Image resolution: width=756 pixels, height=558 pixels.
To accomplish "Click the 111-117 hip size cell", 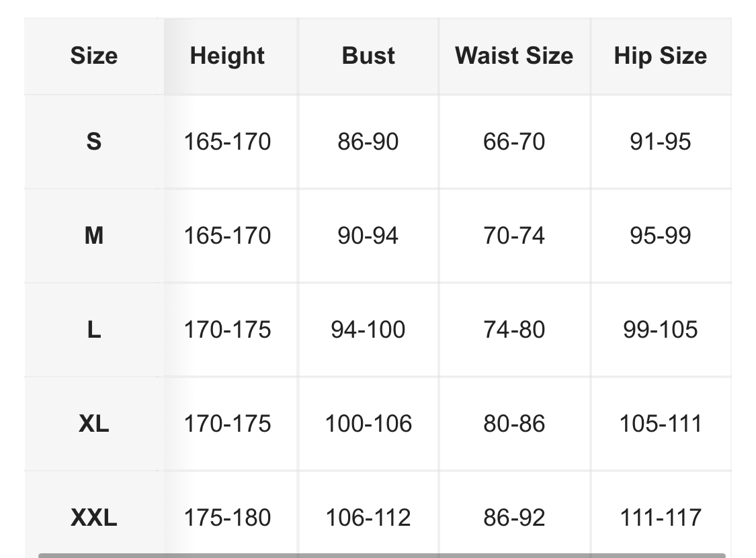I will pos(660,518).
